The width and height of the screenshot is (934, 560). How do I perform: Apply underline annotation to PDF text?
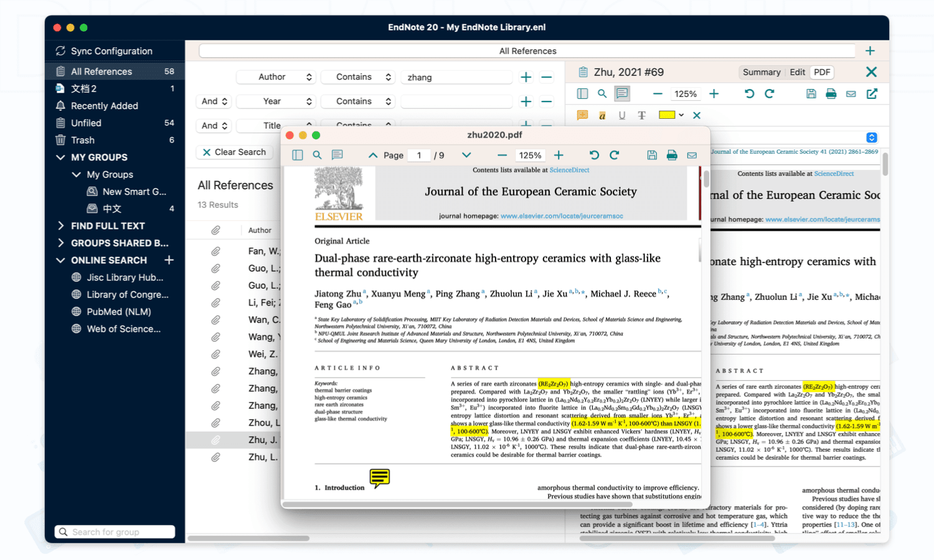pos(622,115)
